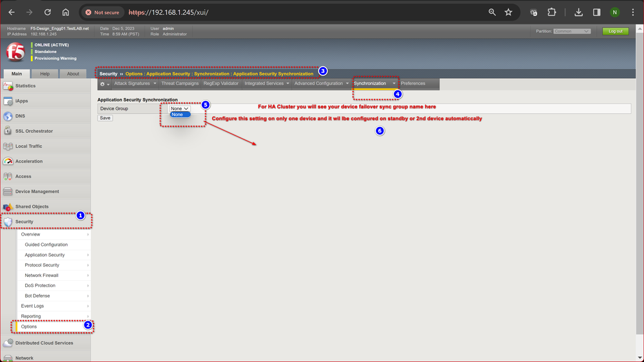Reload the browser page
The height and width of the screenshot is (362, 644).
48,12
